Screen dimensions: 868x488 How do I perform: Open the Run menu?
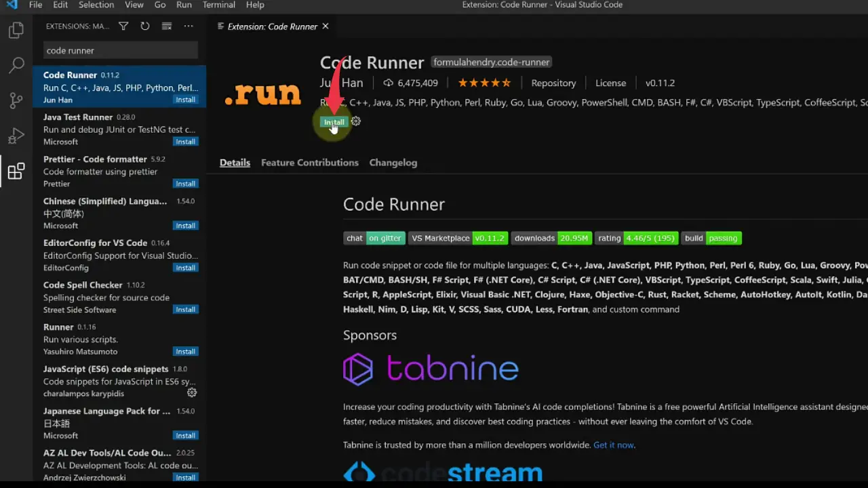[184, 5]
